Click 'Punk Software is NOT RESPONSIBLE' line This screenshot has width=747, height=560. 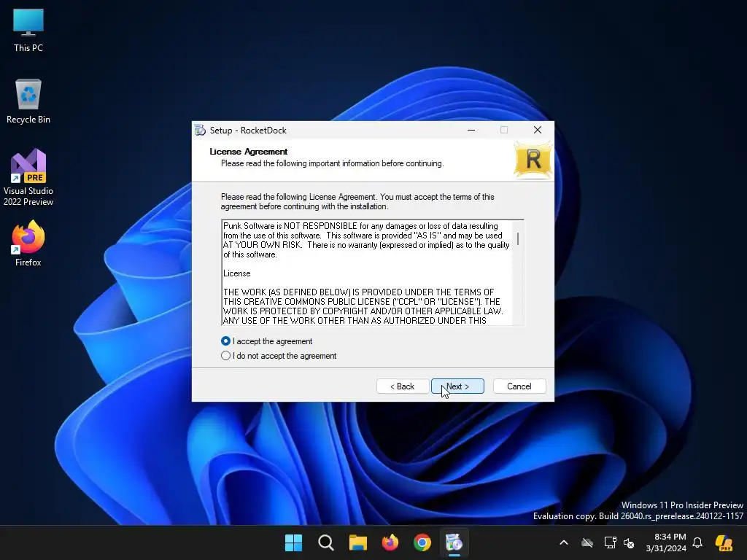[360, 226]
